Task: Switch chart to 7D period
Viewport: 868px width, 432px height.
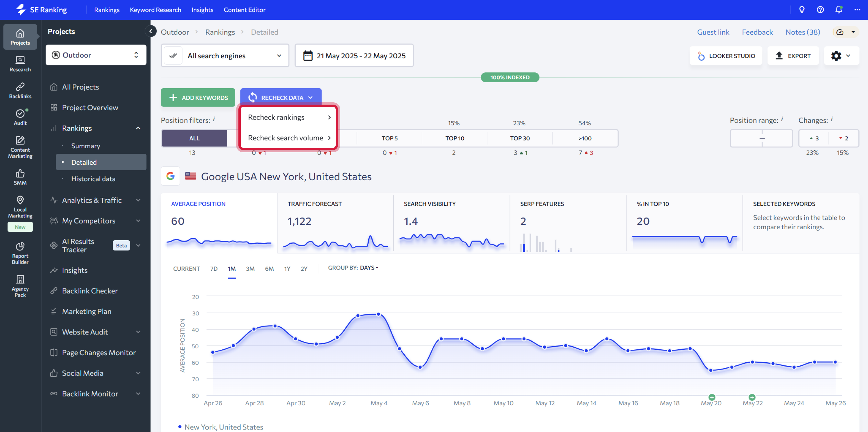Action: (x=214, y=268)
